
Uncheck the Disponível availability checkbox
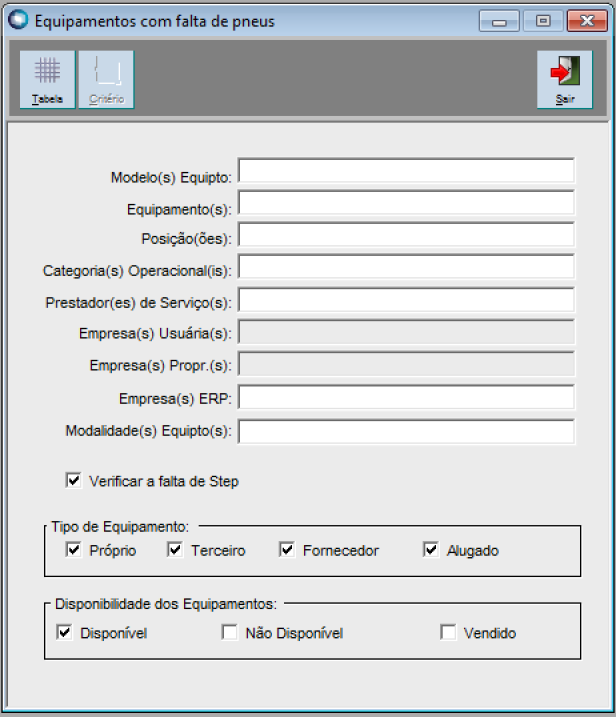point(64,632)
